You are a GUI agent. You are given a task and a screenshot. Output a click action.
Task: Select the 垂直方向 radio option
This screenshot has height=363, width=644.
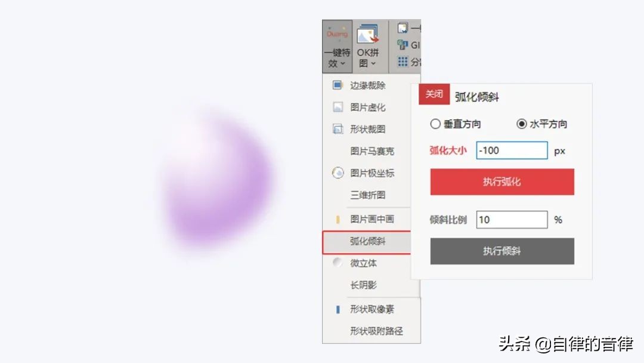pyautogui.click(x=435, y=124)
